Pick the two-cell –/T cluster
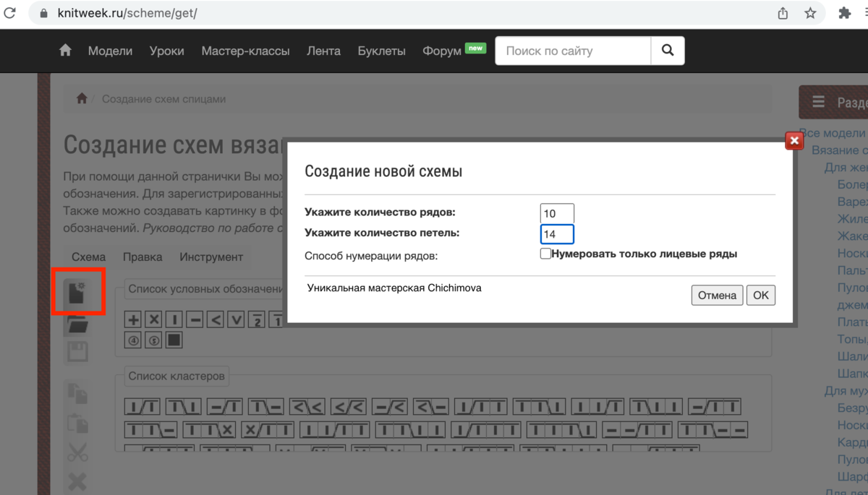Image resolution: width=868 pixels, height=495 pixels. [x=225, y=407]
